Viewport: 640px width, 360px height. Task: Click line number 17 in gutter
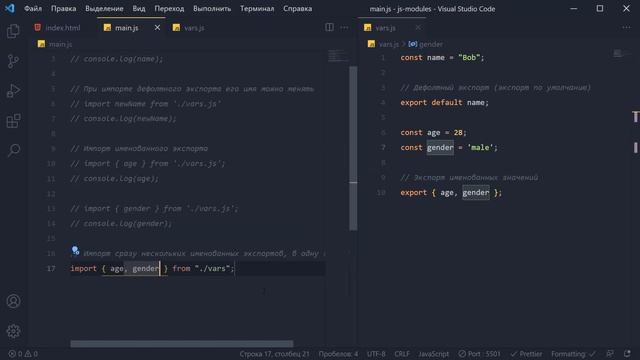click(51, 268)
